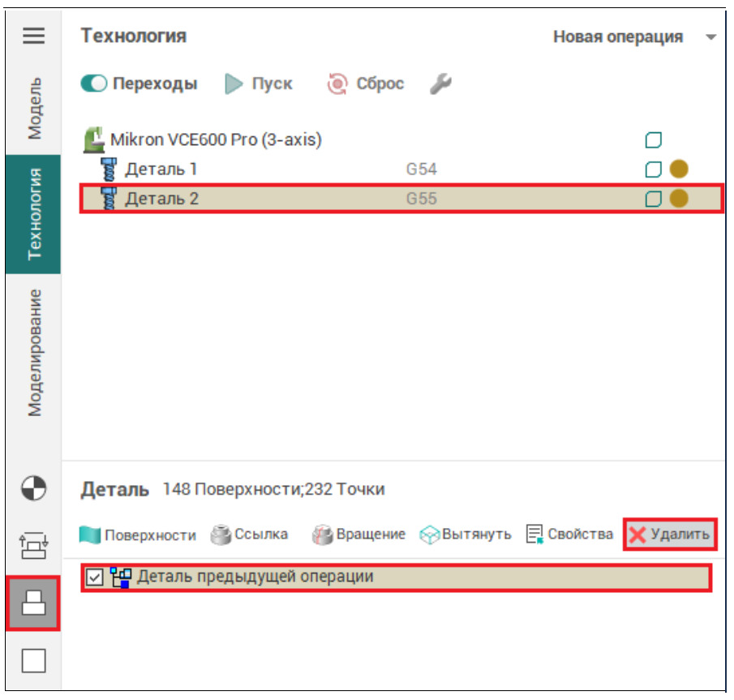Uncheck Деталь предыдущей операции checkbox
734x700 pixels.
[x=95, y=578]
